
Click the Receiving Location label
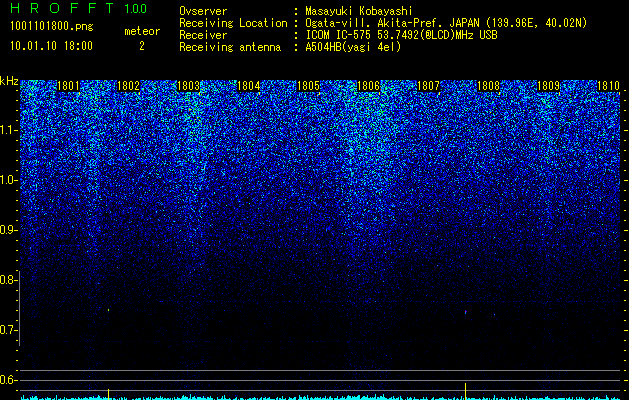coord(233,23)
